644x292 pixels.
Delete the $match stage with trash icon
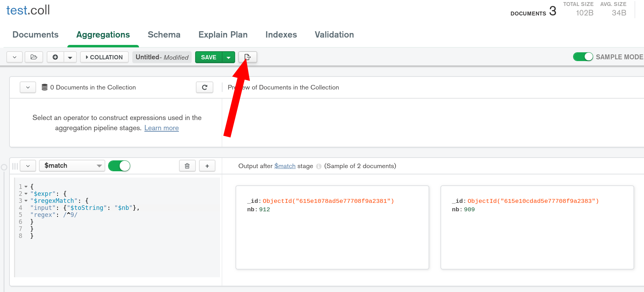(187, 166)
